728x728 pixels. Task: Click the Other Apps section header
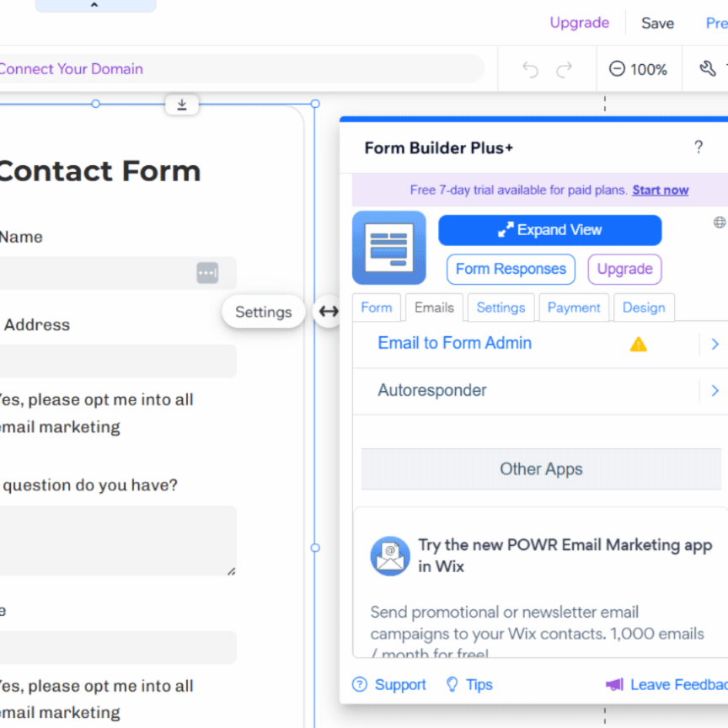(541, 469)
